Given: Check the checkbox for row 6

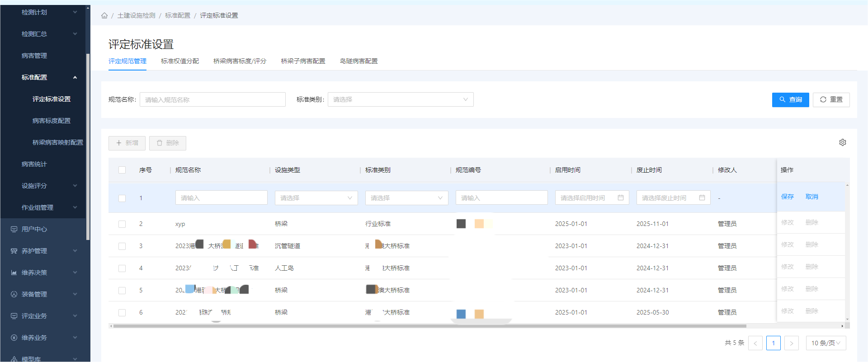Looking at the screenshot, I should pyautogui.click(x=122, y=312).
